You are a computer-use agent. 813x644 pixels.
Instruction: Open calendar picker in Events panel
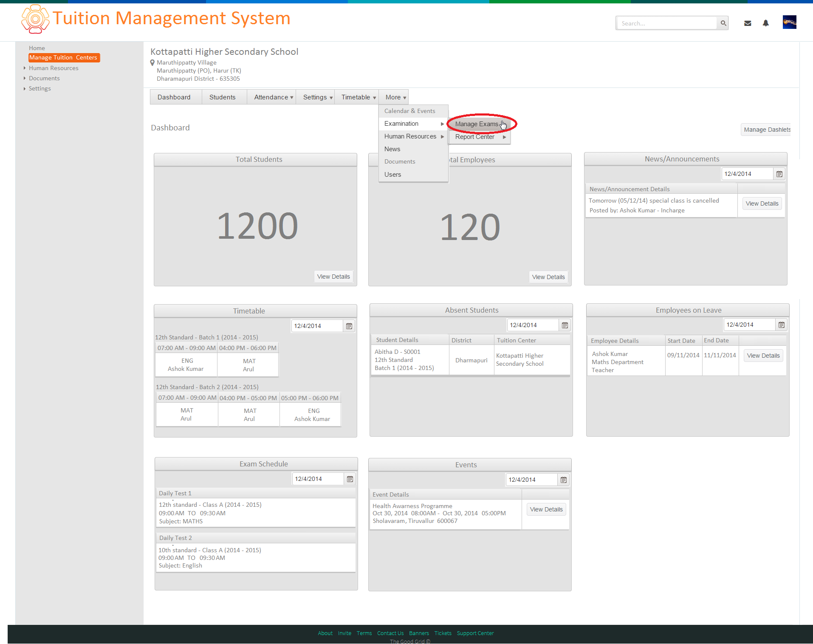pyautogui.click(x=564, y=480)
